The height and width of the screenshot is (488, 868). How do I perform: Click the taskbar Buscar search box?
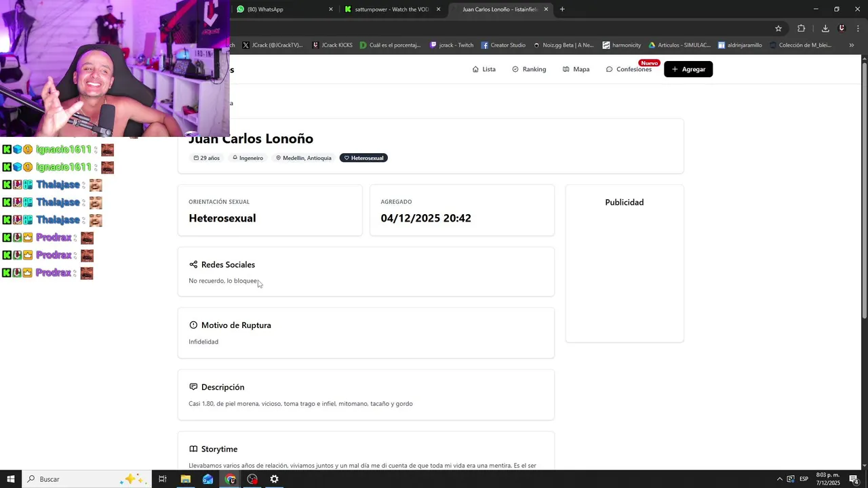click(x=87, y=479)
